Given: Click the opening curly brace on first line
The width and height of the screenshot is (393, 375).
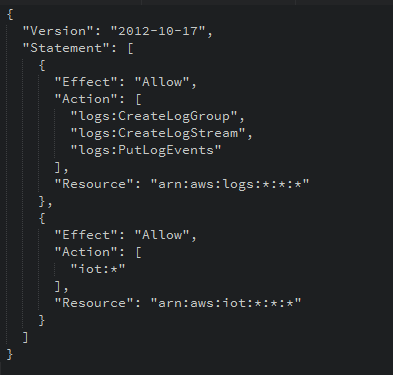Looking at the screenshot, I should click(x=10, y=14).
